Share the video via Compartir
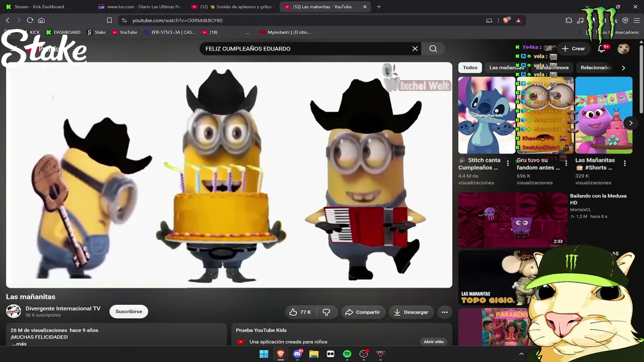644x362 pixels. point(362,312)
